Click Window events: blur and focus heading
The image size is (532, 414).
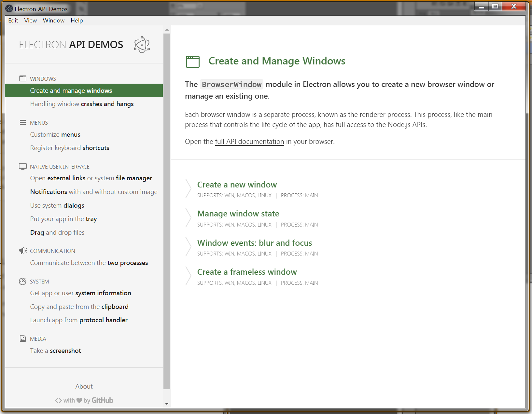(x=254, y=243)
